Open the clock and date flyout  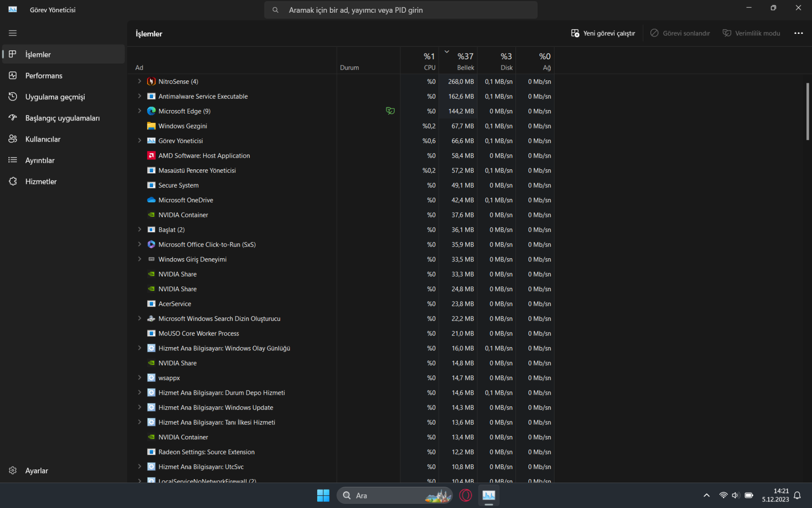point(775,495)
